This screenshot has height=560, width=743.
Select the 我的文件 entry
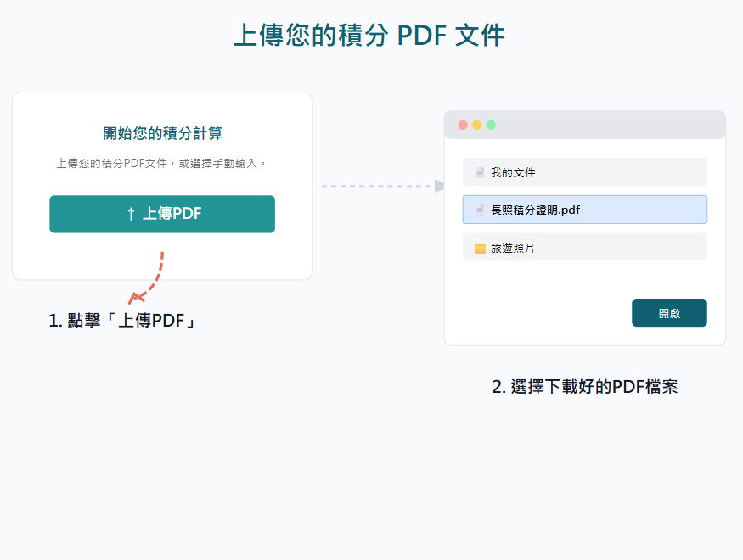pos(584,172)
